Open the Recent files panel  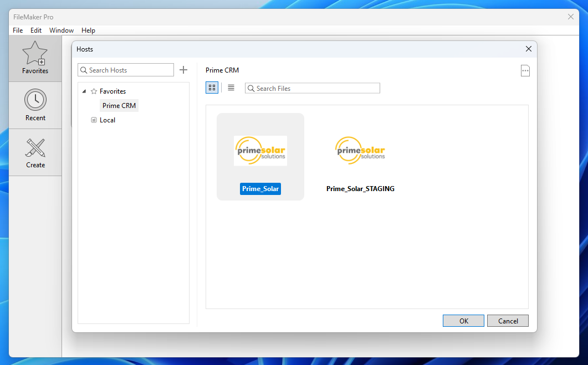(35, 105)
